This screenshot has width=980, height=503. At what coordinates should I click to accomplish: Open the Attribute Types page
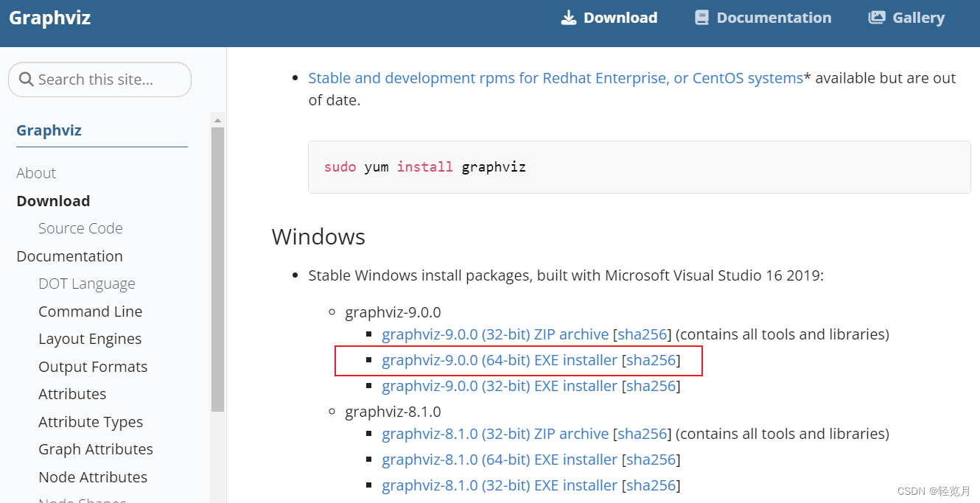[91, 421]
